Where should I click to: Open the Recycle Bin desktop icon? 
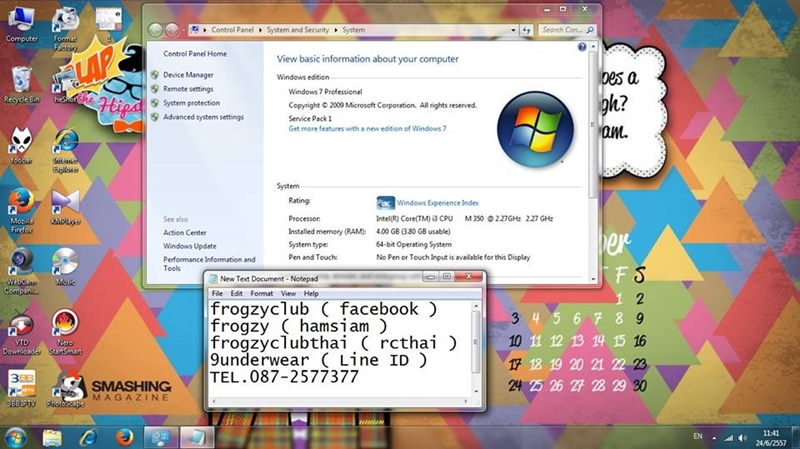[21, 85]
